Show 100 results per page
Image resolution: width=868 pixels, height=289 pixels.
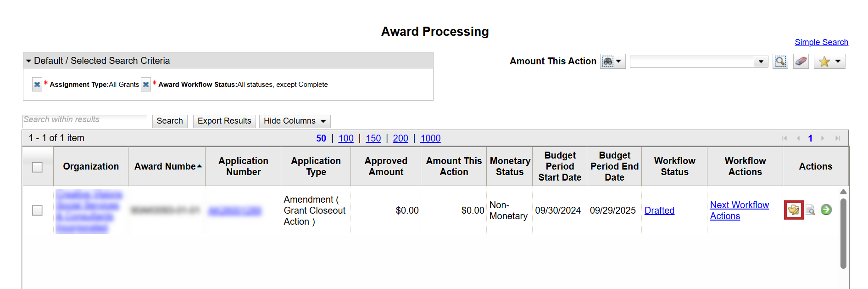click(x=346, y=138)
